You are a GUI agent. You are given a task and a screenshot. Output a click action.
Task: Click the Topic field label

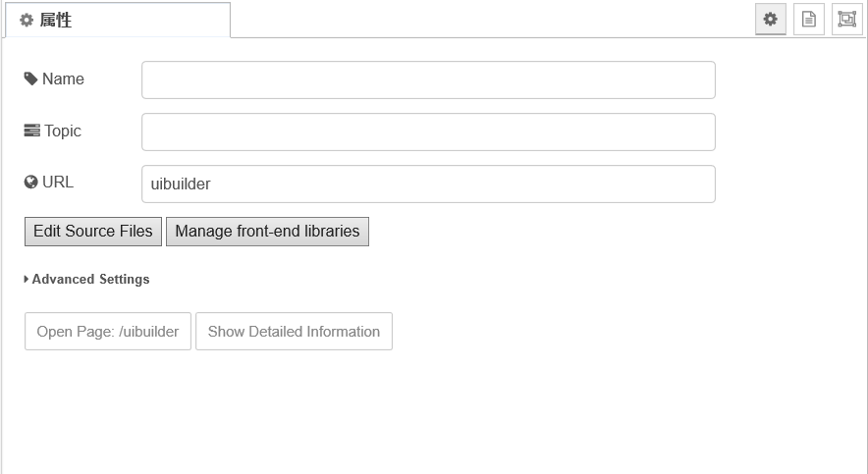coord(63,131)
